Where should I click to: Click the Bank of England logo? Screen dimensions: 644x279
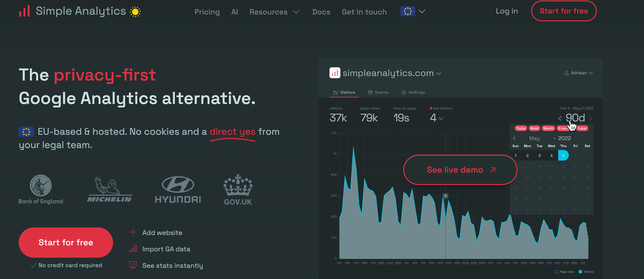(41, 189)
